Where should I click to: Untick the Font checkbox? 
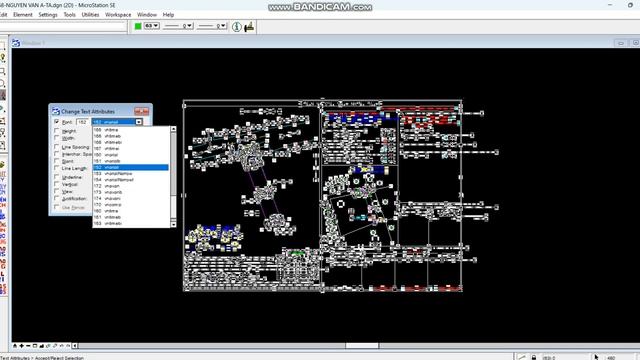coord(57,122)
